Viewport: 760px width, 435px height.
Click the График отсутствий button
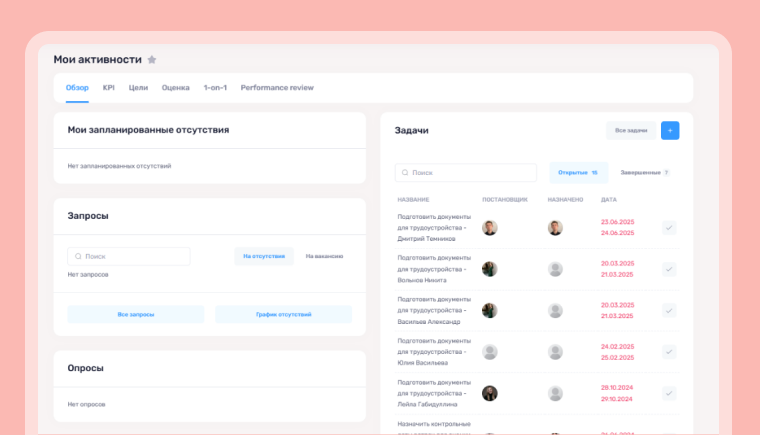[283, 314]
